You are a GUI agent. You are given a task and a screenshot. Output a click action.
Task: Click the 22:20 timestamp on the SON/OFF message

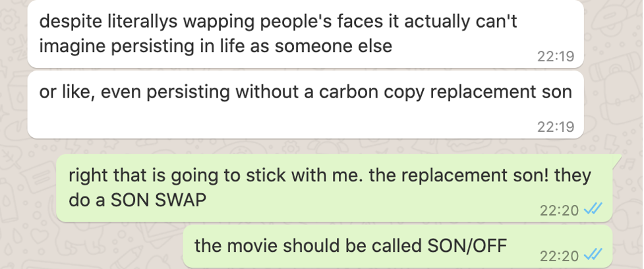click(x=559, y=256)
